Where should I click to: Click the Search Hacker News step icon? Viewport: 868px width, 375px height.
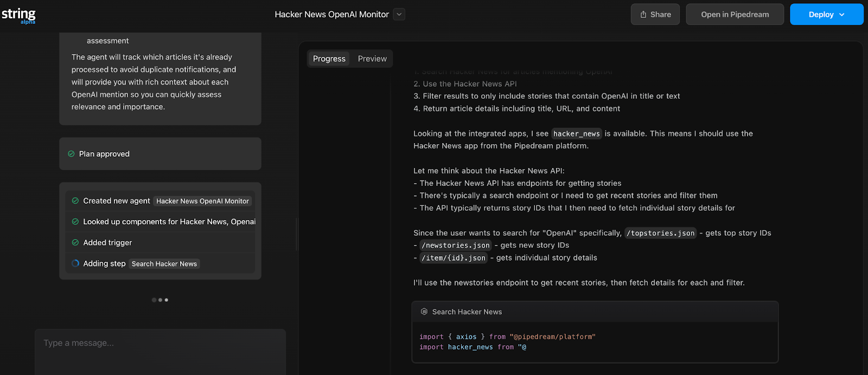(424, 312)
